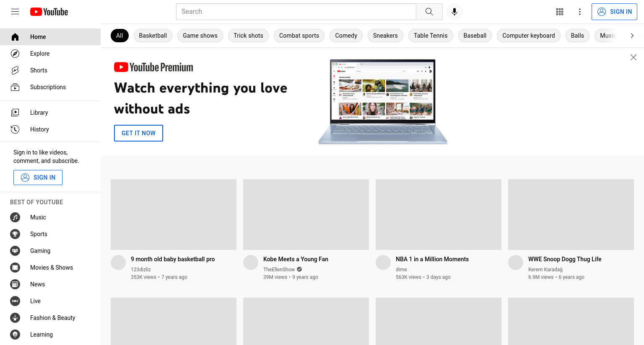Image resolution: width=644 pixels, height=345 pixels.
Task: Click the History clock icon
Action: tap(15, 129)
